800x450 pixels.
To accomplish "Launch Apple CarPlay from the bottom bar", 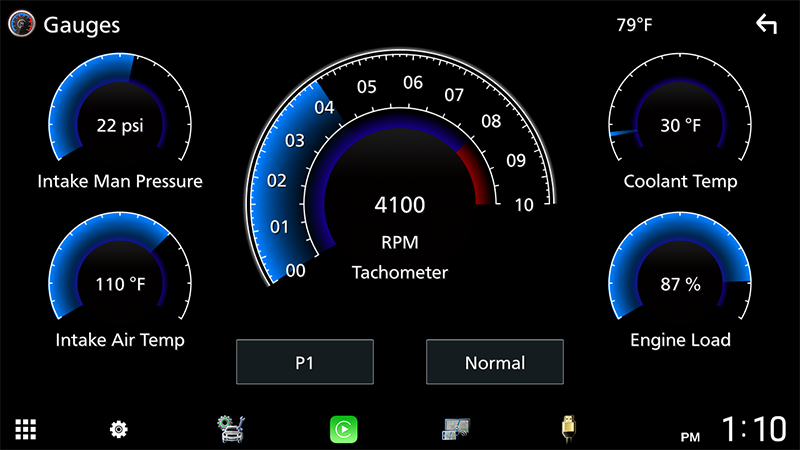I will tap(343, 429).
